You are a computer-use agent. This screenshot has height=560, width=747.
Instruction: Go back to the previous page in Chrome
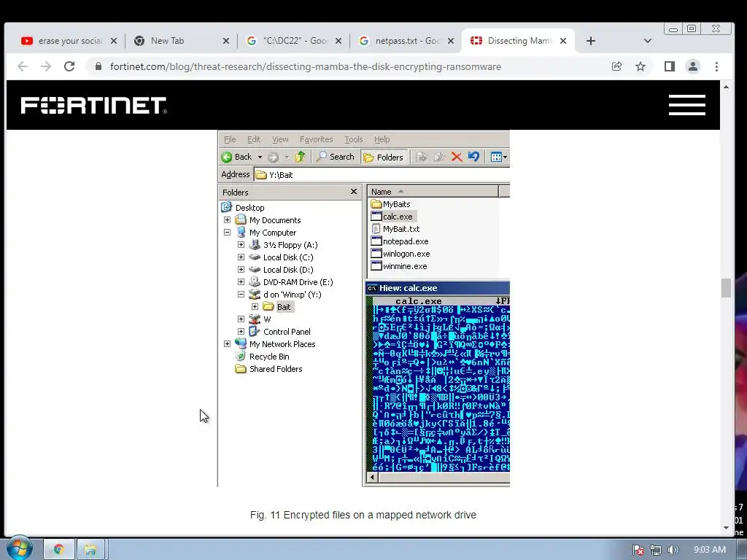click(x=23, y=66)
